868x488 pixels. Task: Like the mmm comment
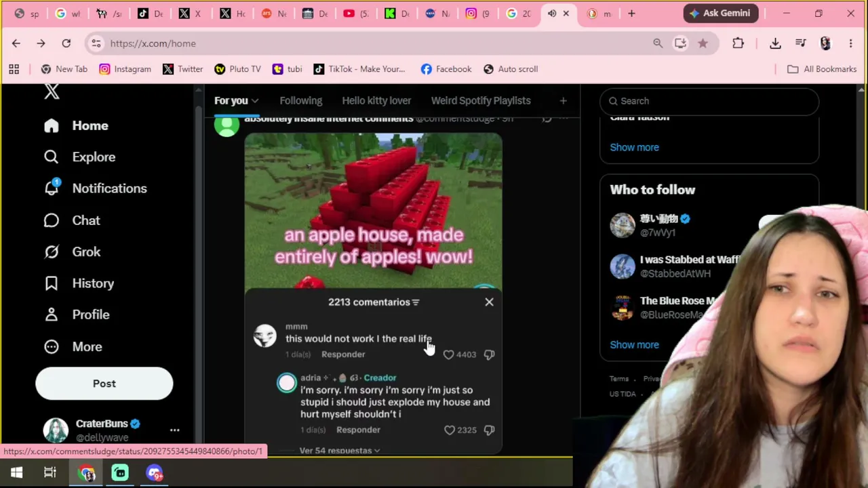coord(448,354)
